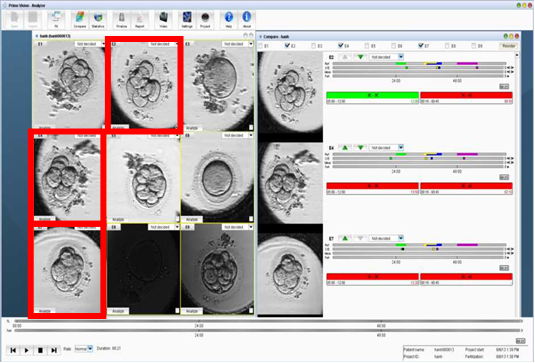Click the Analyze button under embryo E3

click(x=192, y=128)
